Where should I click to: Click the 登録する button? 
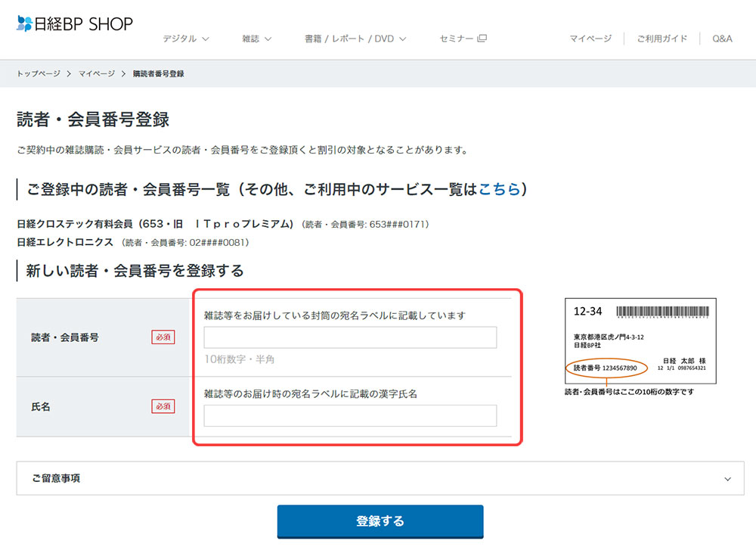(380, 521)
